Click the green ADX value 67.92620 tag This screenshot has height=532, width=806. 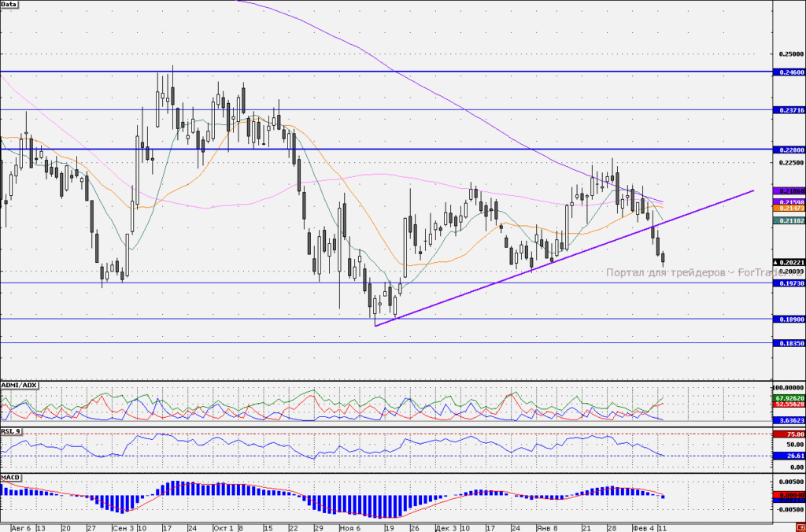789,398
